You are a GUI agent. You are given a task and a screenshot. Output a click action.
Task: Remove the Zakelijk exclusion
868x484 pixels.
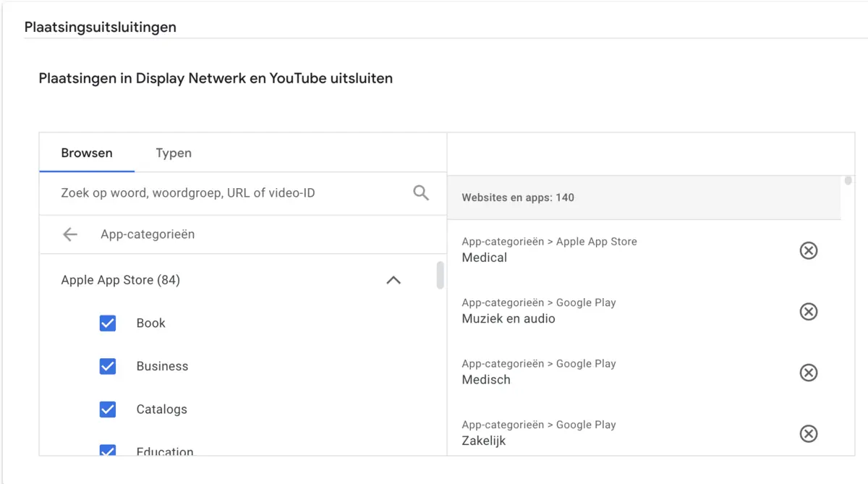(808, 433)
